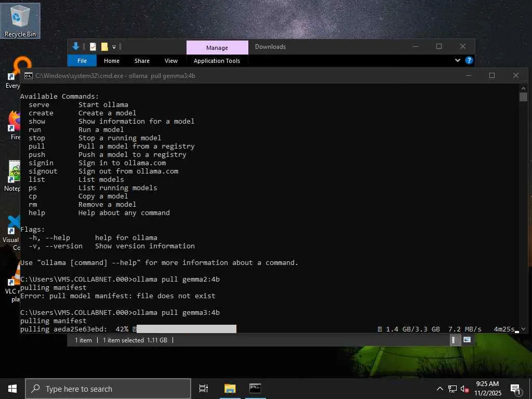This screenshot has width=532, height=399.
Task: Click the 'Error: pull model manifest' line
Action: click(118, 296)
